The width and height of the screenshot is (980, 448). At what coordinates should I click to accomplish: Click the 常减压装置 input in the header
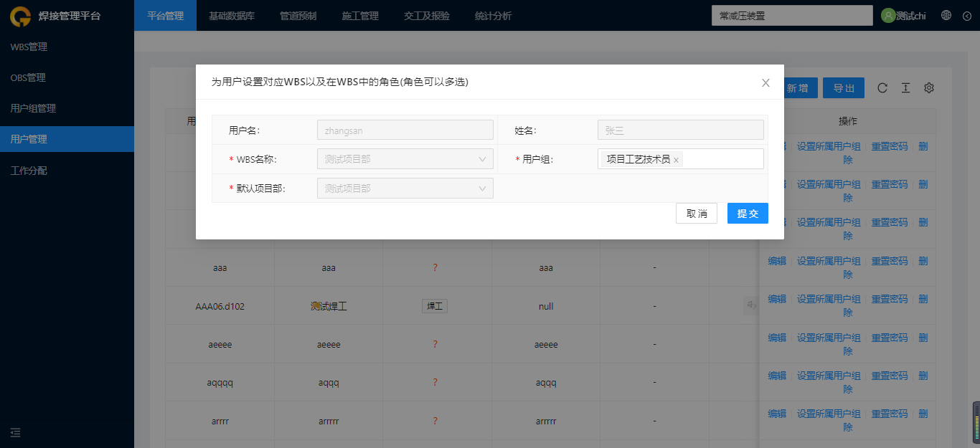click(792, 15)
